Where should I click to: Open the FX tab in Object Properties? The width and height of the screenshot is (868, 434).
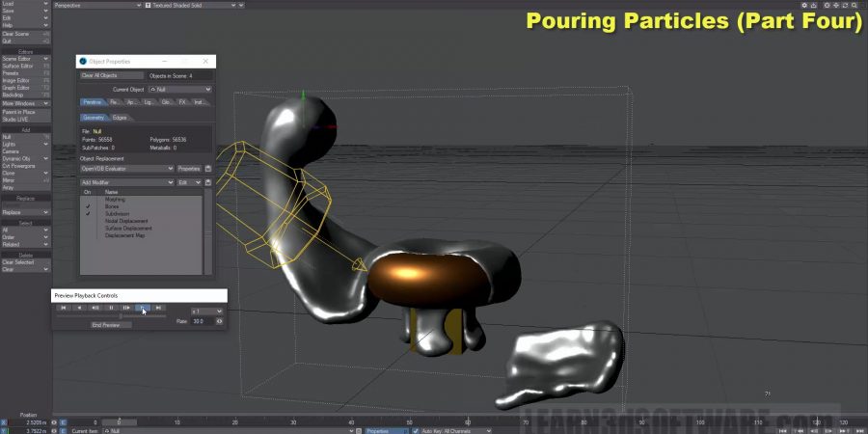[x=181, y=101]
